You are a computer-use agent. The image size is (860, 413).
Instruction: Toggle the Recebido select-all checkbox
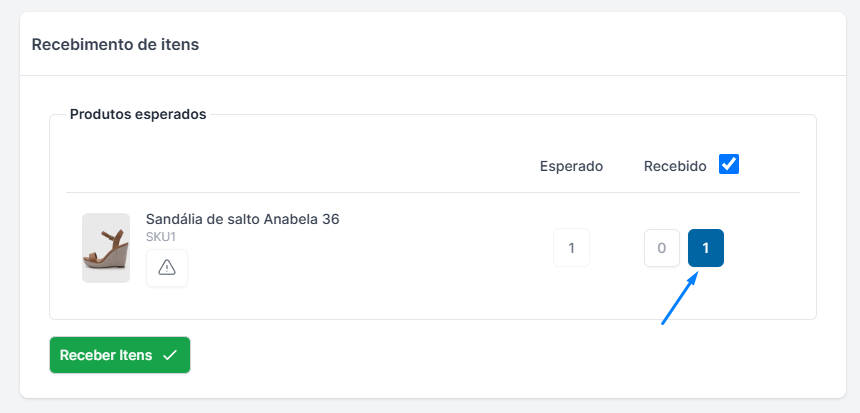click(729, 165)
